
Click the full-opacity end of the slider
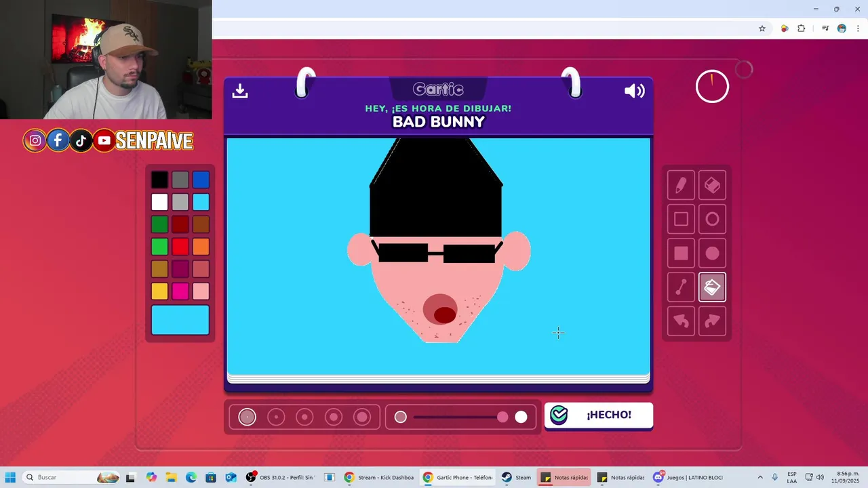pyautogui.click(x=521, y=417)
